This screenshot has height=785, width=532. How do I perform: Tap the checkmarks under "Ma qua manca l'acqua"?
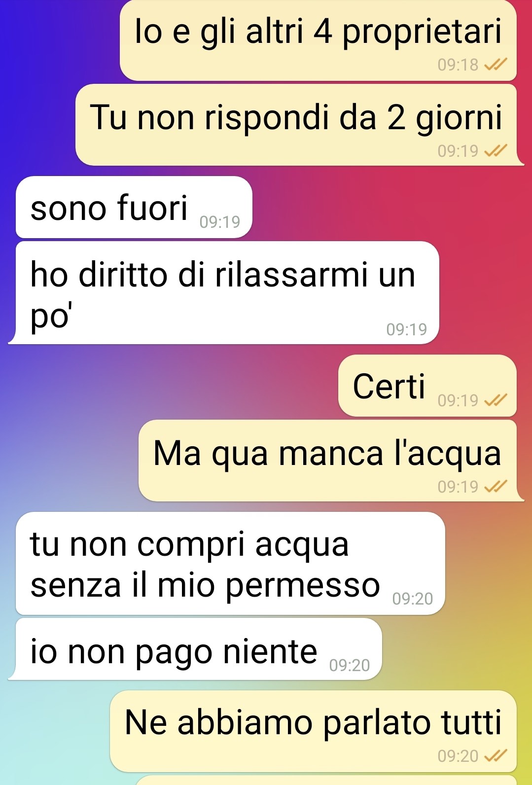[496, 487]
